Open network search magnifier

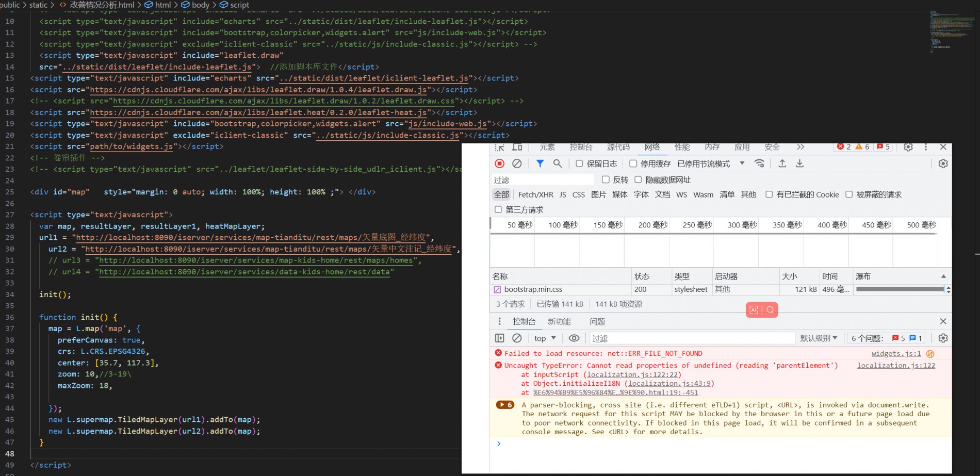pyautogui.click(x=557, y=163)
